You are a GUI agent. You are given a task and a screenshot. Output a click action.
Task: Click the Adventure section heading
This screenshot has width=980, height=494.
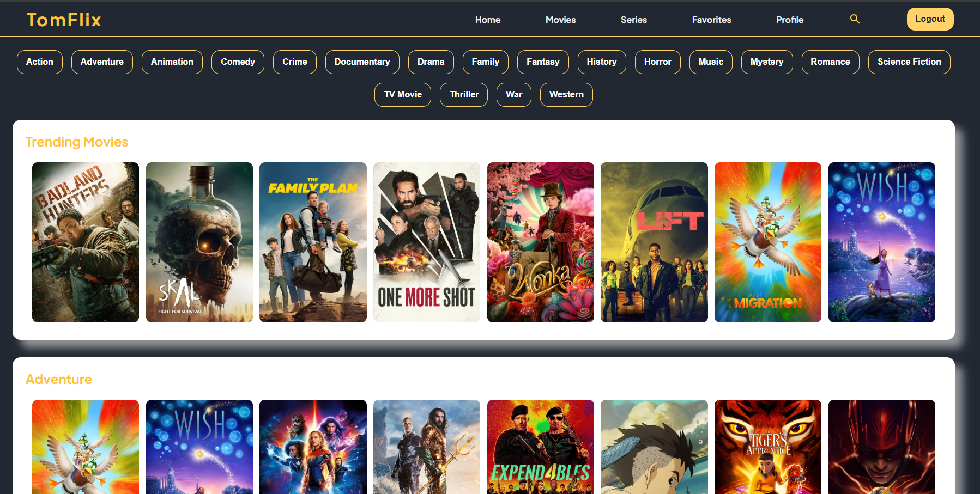click(x=59, y=380)
